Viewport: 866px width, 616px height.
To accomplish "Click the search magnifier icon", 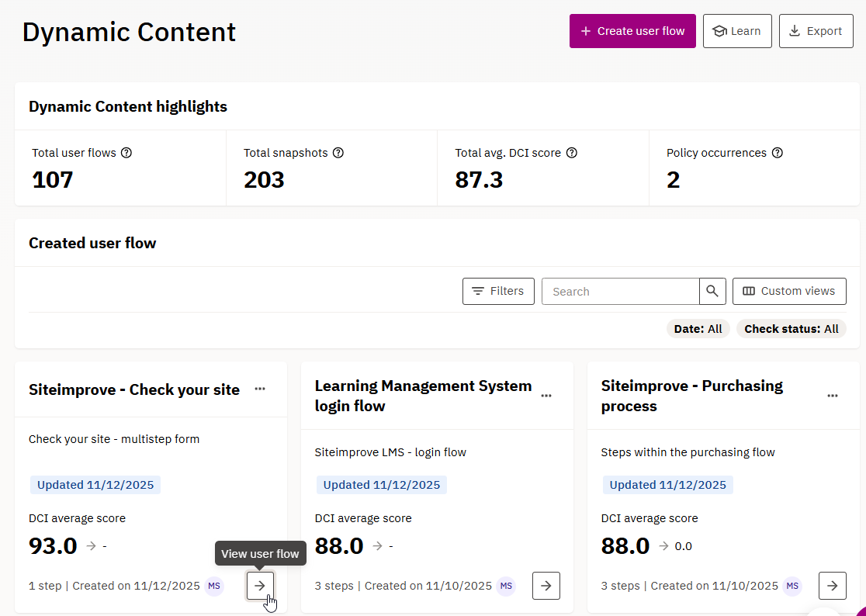I will 712,291.
